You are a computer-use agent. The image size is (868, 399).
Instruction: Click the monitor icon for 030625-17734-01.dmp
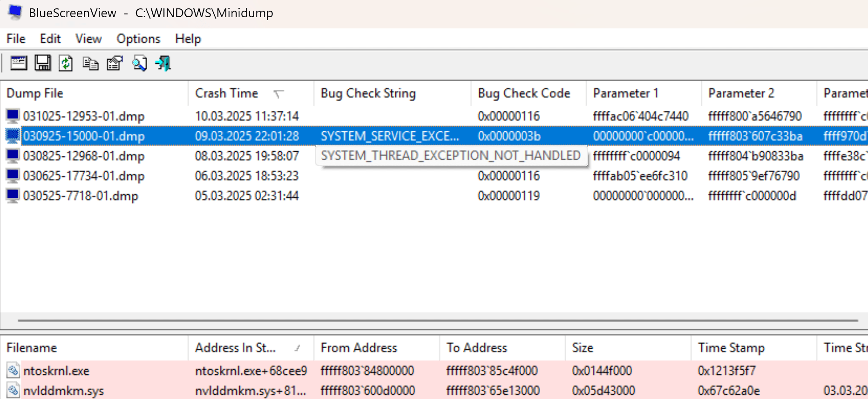pos(13,176)
